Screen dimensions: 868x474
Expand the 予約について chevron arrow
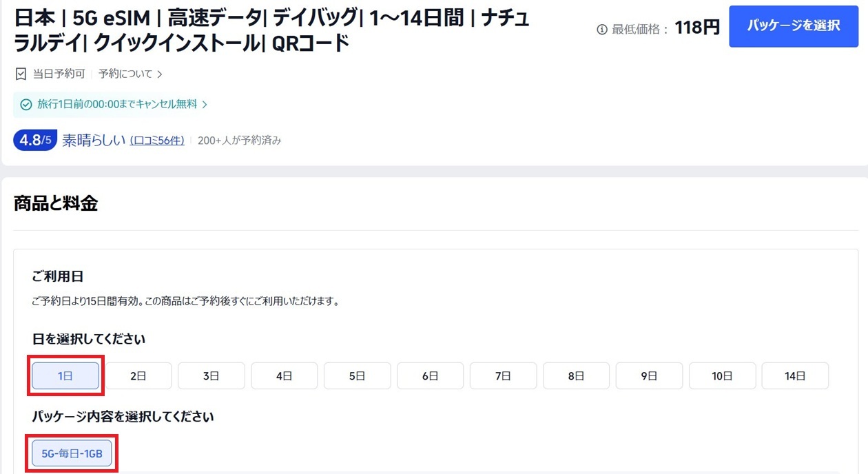pyautogui.click(x=160, y=74)
